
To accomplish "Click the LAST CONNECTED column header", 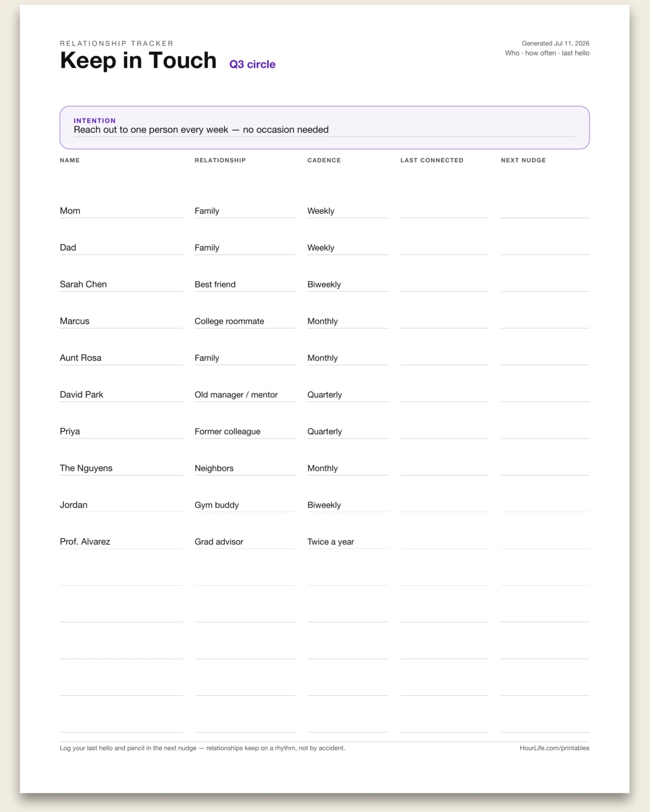I will pyautogui.click(x=432, y=160).
